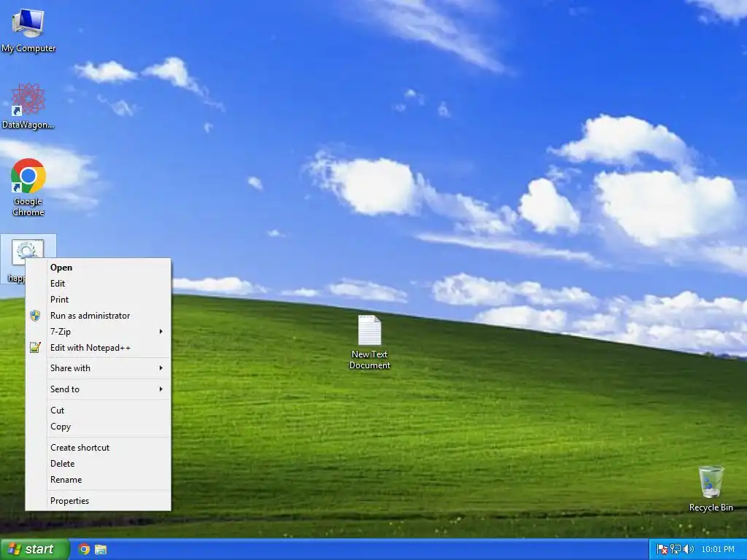The image size is (747, 560).
Task: Launch Chrome from the taskbar quick launch
Action: point(84,549)
